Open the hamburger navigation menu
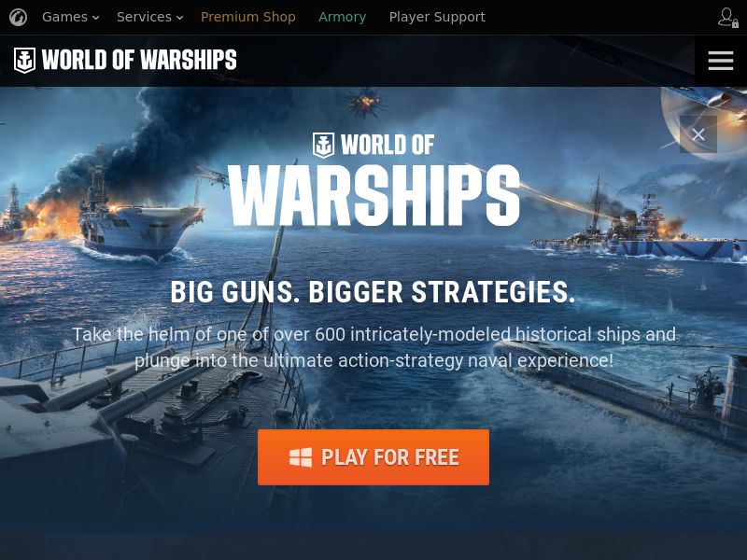The height and width of the screenshot is (560, 747). 720,61
